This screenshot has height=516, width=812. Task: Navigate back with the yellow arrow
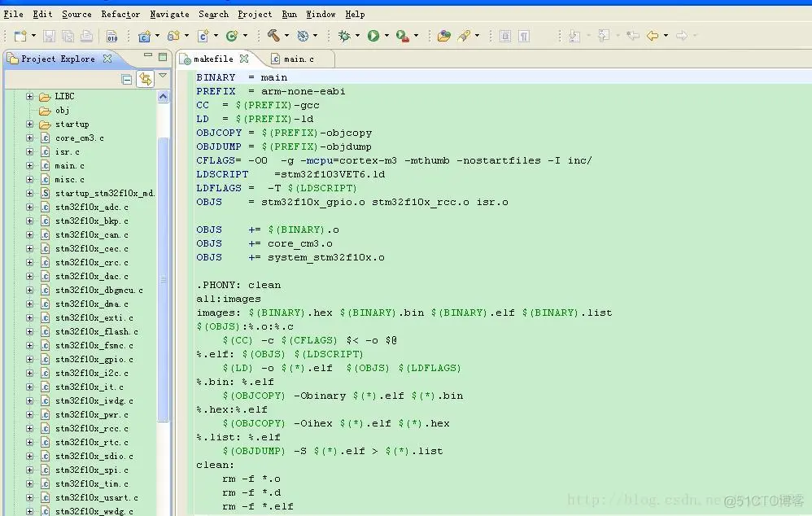(x=653, y=36)
